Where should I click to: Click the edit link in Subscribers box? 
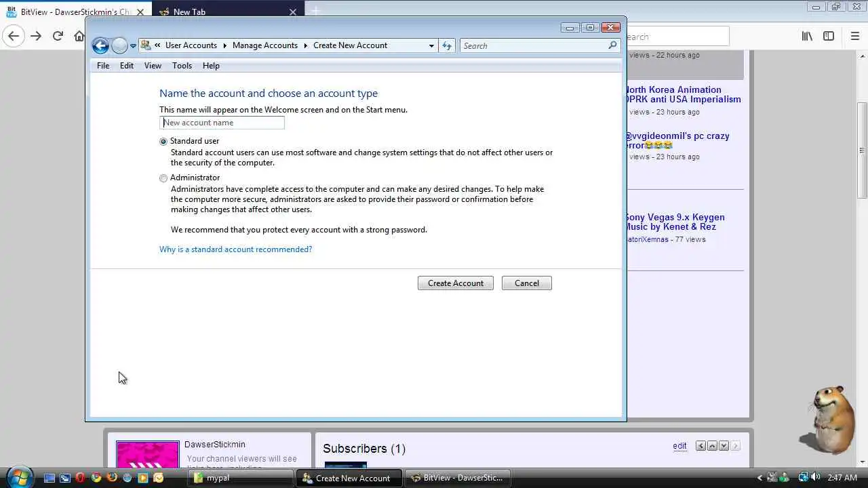pos(679,446)
